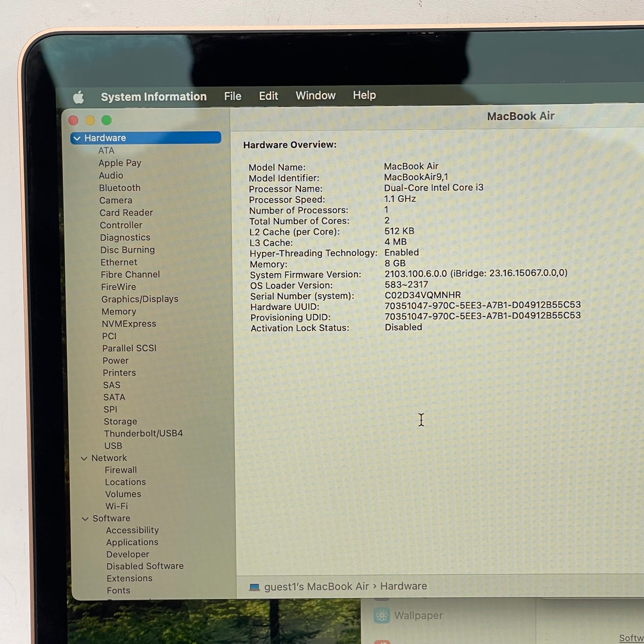Select Diagnostics in the sidebar

tap(125, 238)
